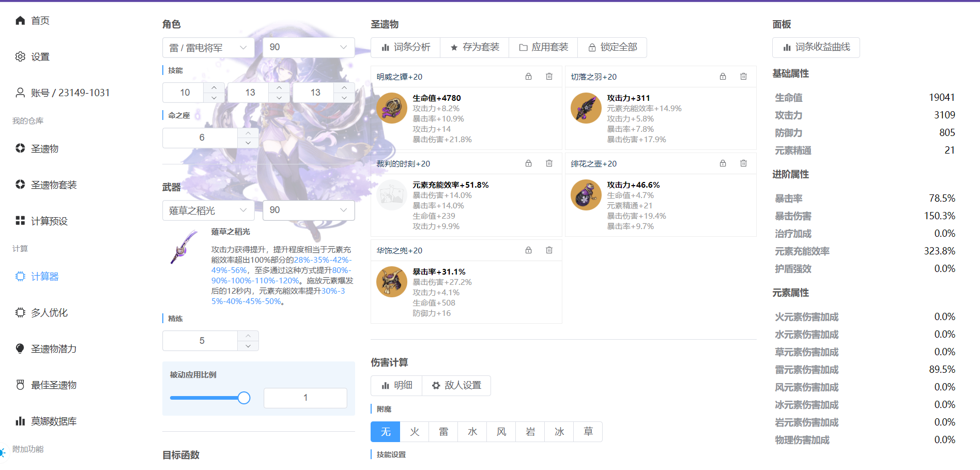Click the 莫娜数据库 chart icon
The width and height of the screenshot is (980, 470).
pyautogui.click(x=20, y=421)
